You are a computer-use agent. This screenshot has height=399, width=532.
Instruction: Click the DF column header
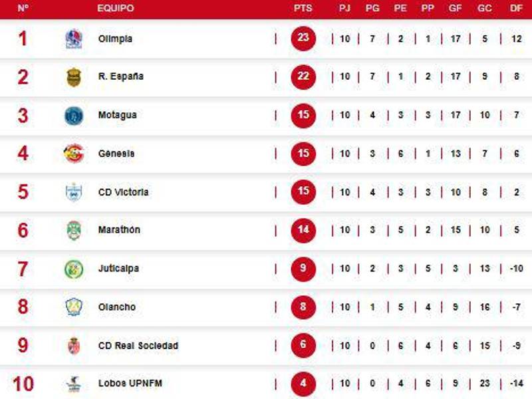(x=515, y=9)
